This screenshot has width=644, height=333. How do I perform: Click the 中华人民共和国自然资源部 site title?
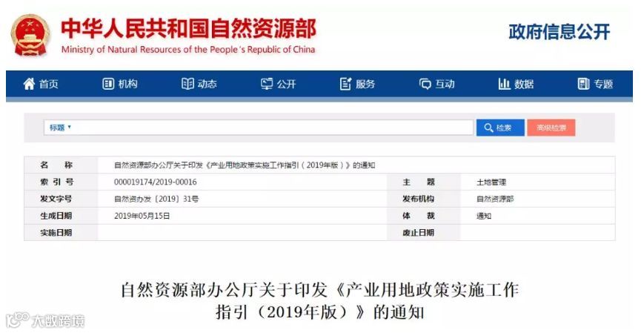click(x=189, y=29)
